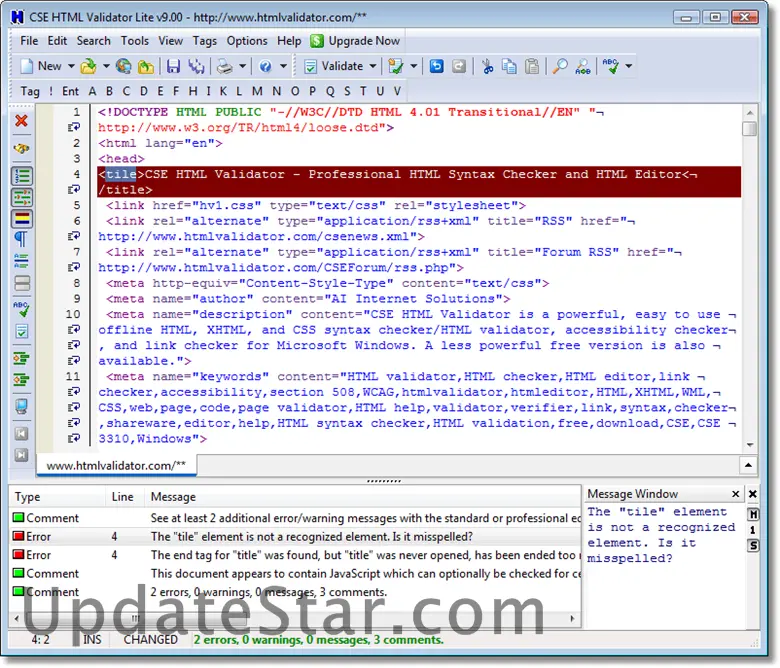This screenshot has width=780, height=668.
Task: Click the grayed skip-to-last arrow sidebar icon
Action: click(x=21, y=455)
